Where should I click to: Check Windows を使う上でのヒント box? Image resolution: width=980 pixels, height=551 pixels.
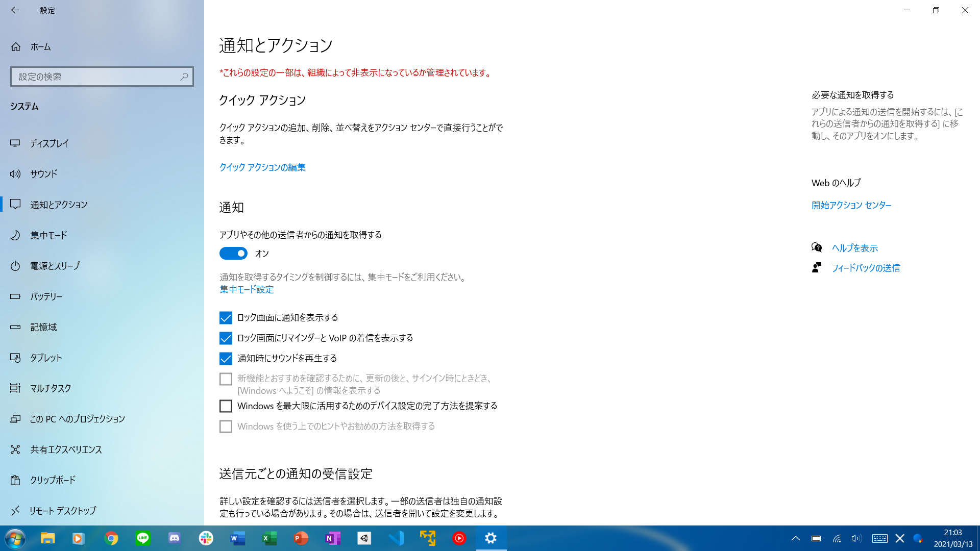point(226,427)
